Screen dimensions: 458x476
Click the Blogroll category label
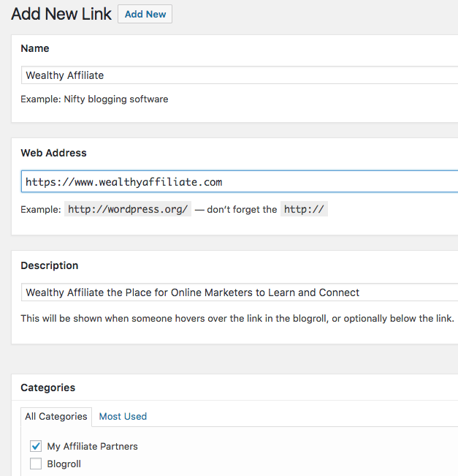click(x=64, y=464)
